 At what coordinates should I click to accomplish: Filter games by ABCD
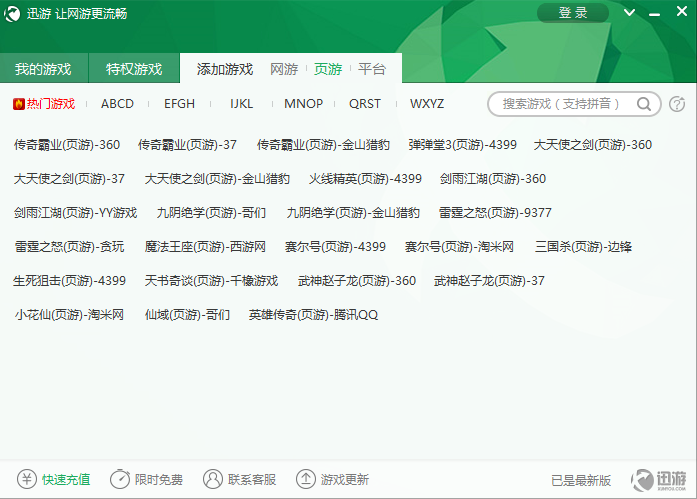pyautogui.click(x=117, y=104)
